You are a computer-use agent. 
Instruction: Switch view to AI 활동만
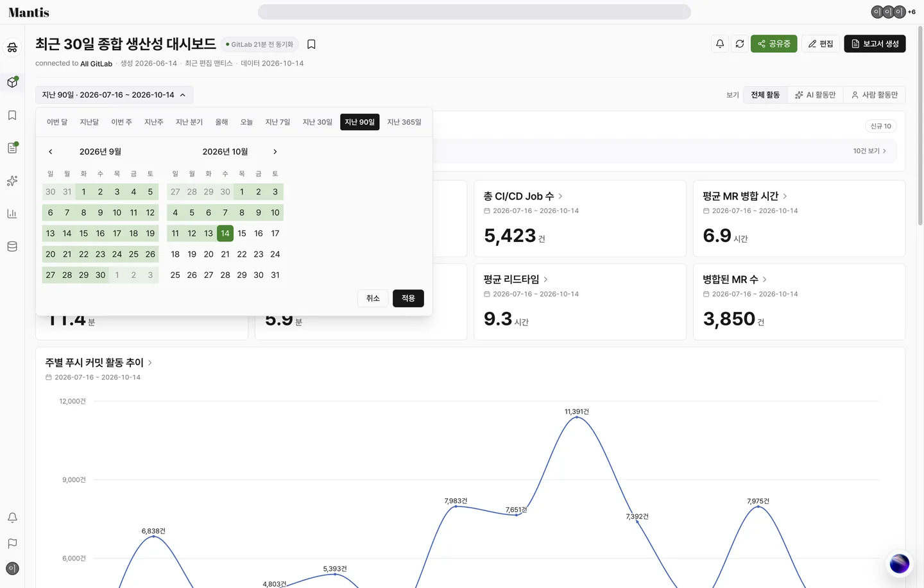[815, 95]
